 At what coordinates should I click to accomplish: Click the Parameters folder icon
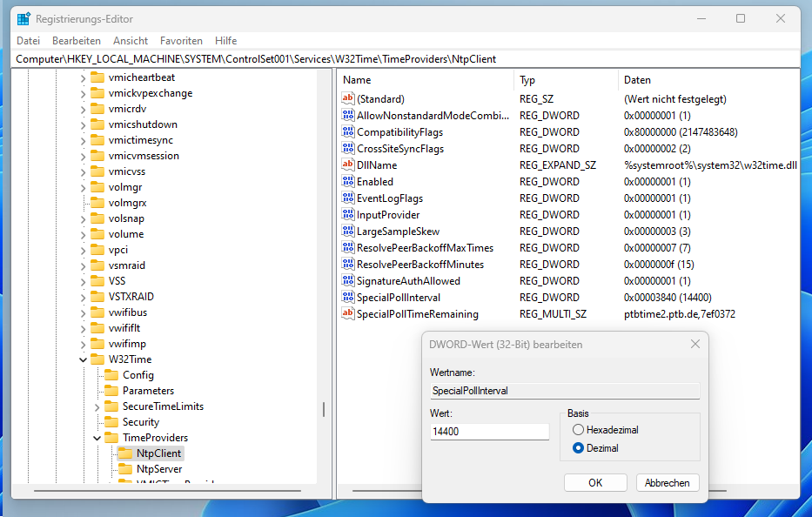[111, 391]
